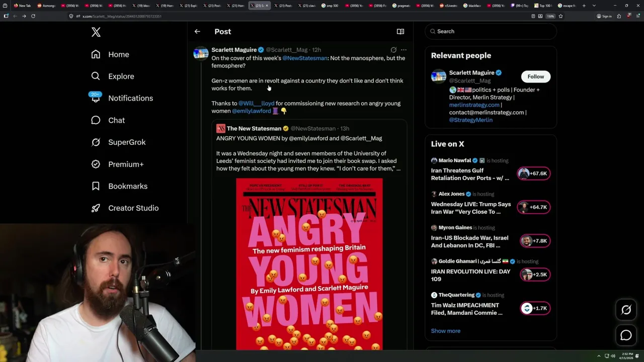Click the system tray volume icon

[x=613, y=356]
